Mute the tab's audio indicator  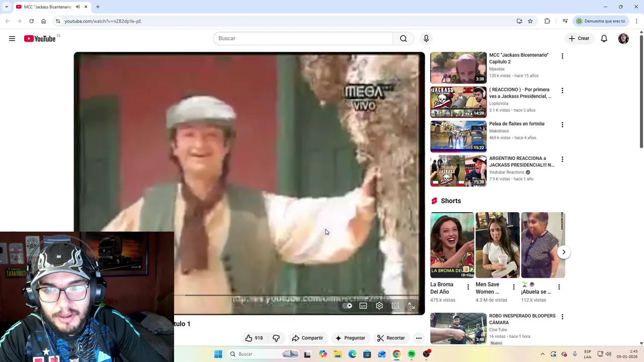point(77,7)
